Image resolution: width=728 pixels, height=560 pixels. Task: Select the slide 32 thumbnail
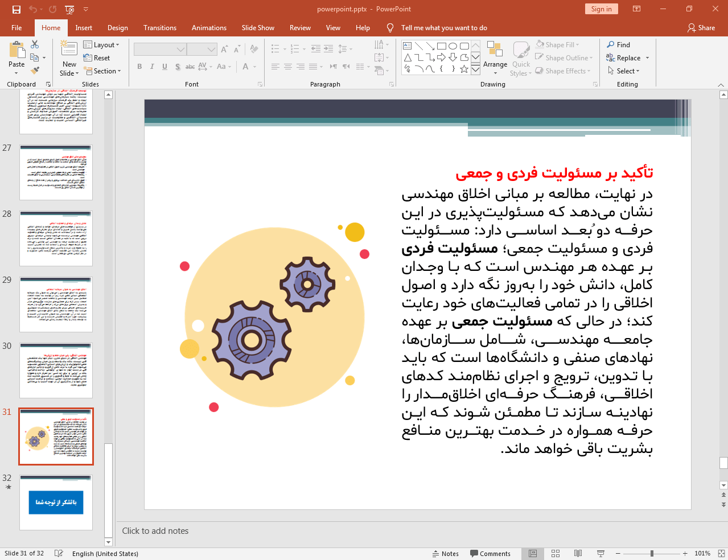tap(55, 502)
